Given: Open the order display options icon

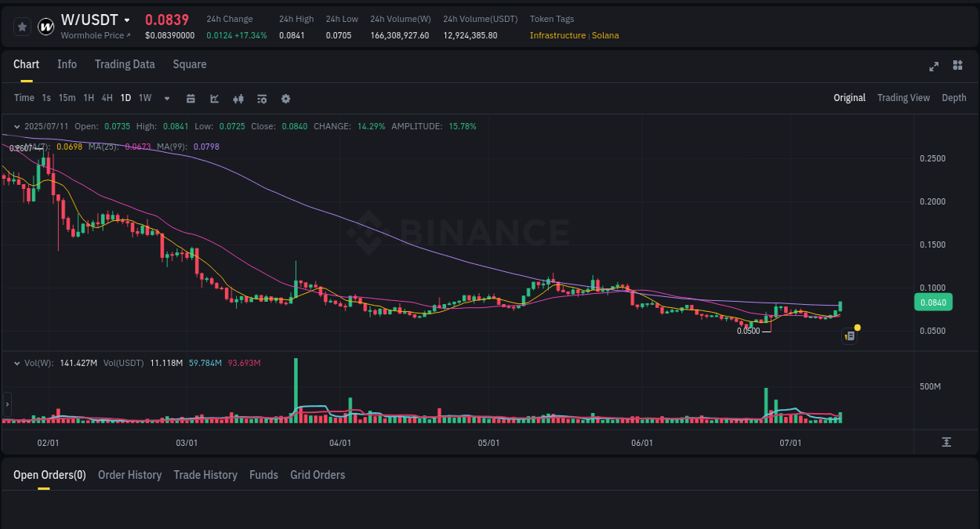Looking at the screenshot, I should point(261,98).
